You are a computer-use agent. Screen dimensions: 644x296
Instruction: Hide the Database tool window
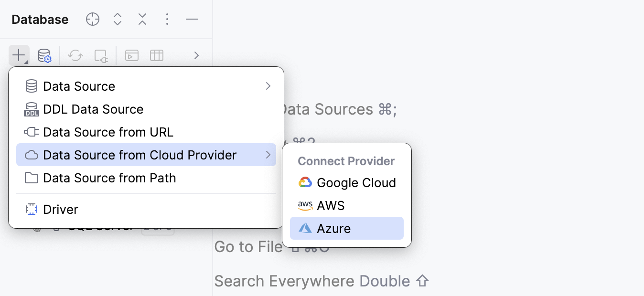point(192,19)
